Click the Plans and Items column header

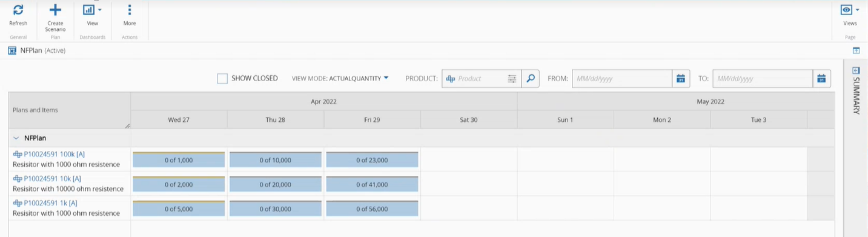pos(70,110)
